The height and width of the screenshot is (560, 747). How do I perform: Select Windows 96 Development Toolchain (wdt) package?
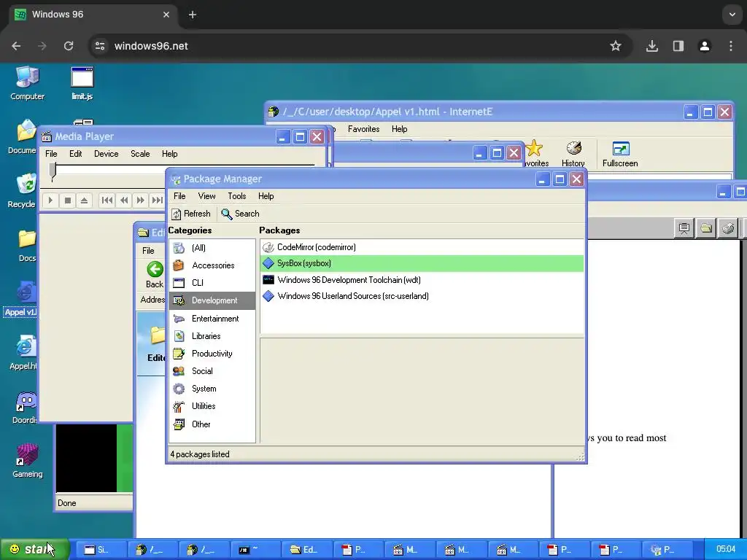tap(422, 280)
